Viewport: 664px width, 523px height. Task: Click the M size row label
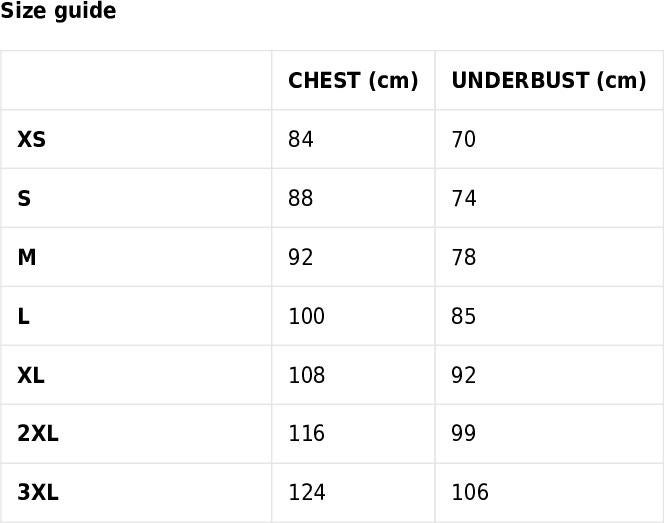pyautogui.click(x=27, y=257)
